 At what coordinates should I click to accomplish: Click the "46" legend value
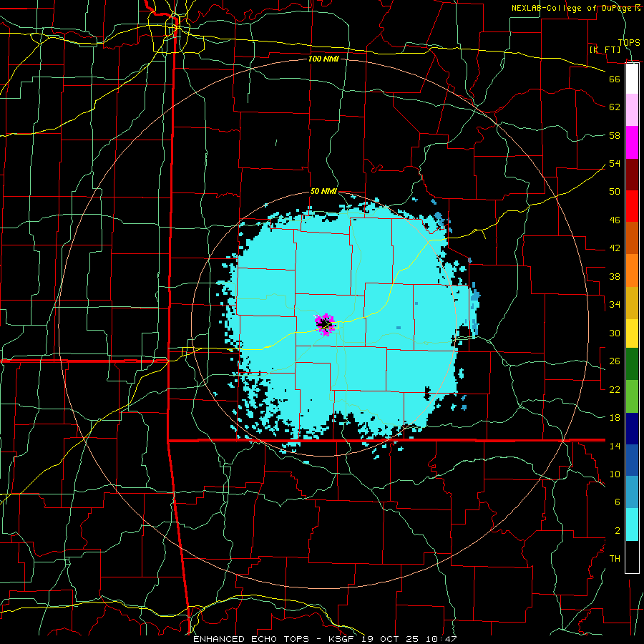tap(615, 220)
